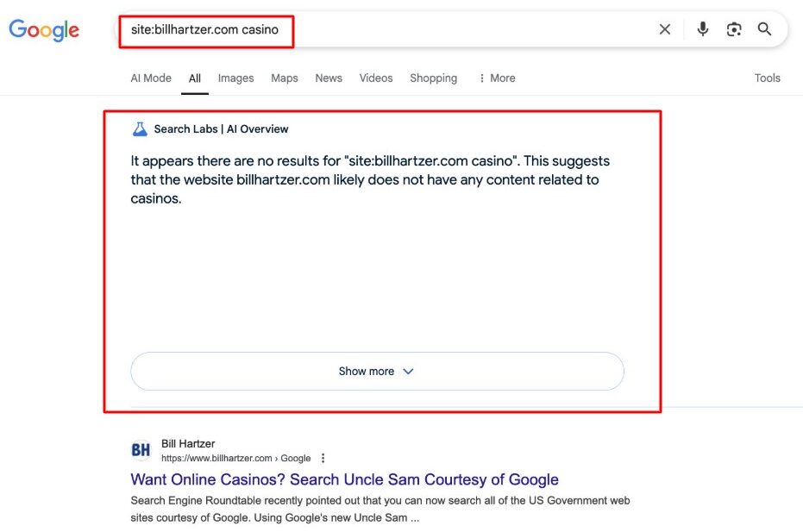Click the Search Labs flask icon
Viewport: 803px width, 532px height.
140,129
